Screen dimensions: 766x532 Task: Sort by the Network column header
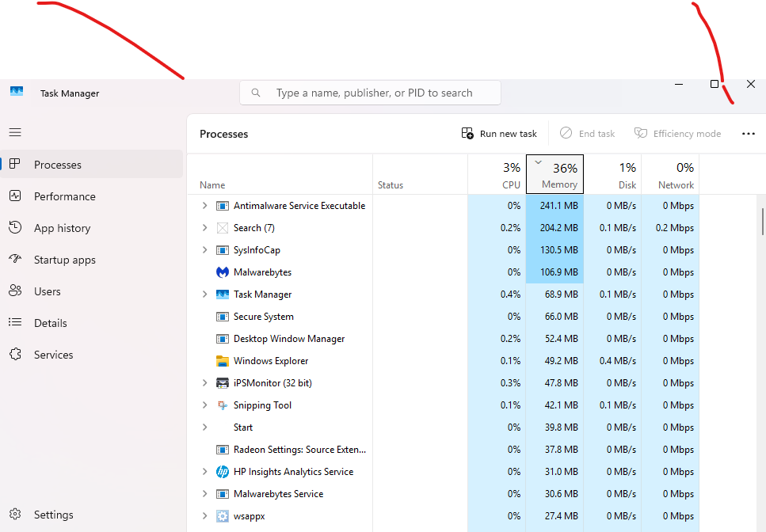point(670,174)
